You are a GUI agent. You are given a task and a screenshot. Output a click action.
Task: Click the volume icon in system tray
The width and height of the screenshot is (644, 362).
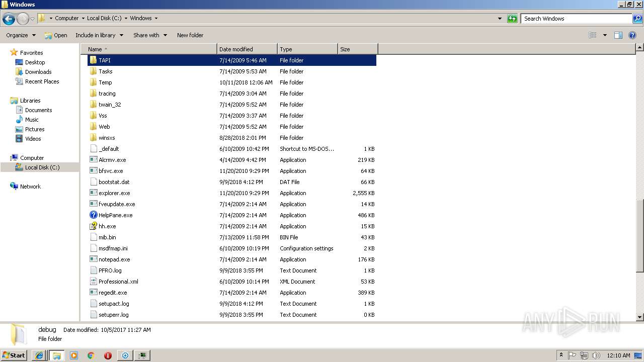click(x=596, y=355)
